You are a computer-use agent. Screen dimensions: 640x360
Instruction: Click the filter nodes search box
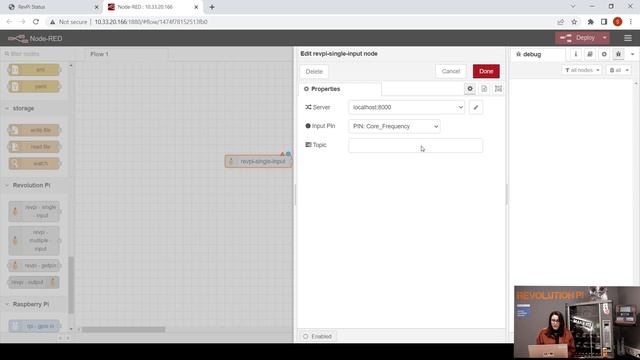(x=36, y=54)
